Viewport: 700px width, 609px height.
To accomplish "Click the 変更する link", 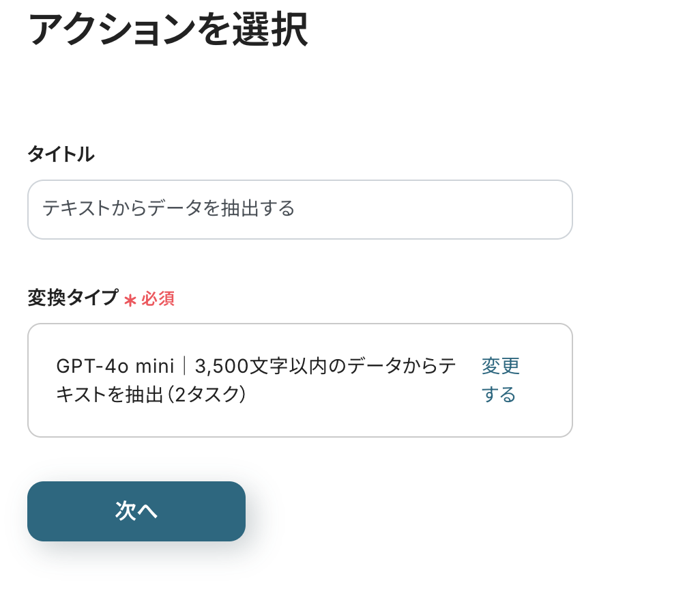I will tap(500, 380).
